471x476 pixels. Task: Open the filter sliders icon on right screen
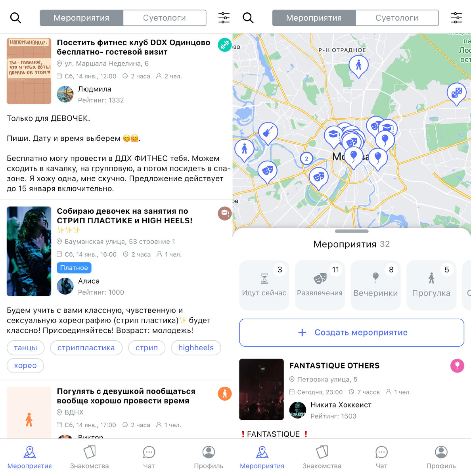click(x=456, y=18)
